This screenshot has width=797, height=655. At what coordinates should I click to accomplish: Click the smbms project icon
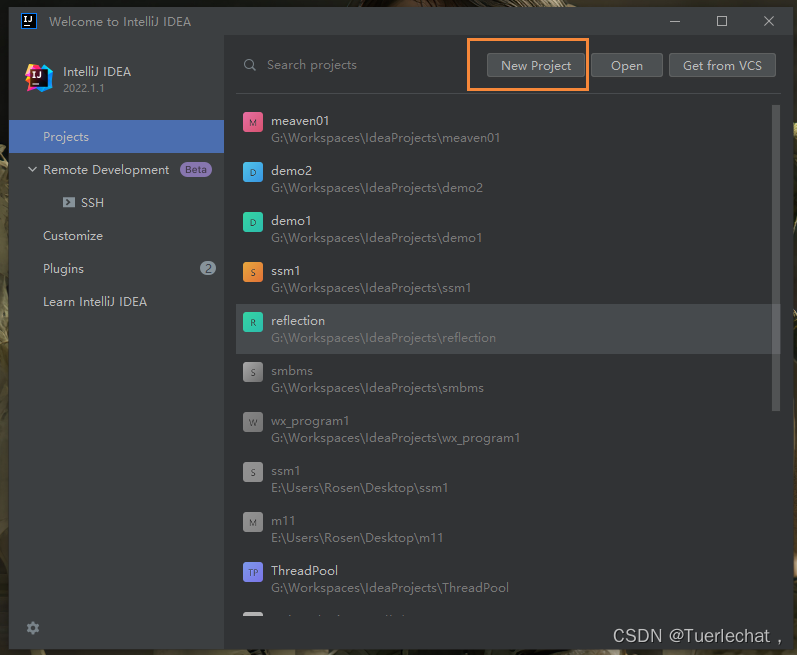253,372
